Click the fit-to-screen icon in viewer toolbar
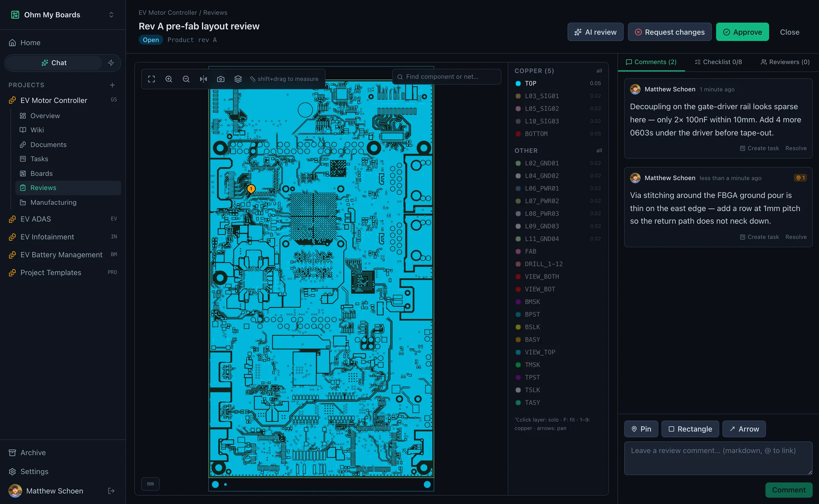The height and width of the screenshot is (504, 819). [151, 79]
